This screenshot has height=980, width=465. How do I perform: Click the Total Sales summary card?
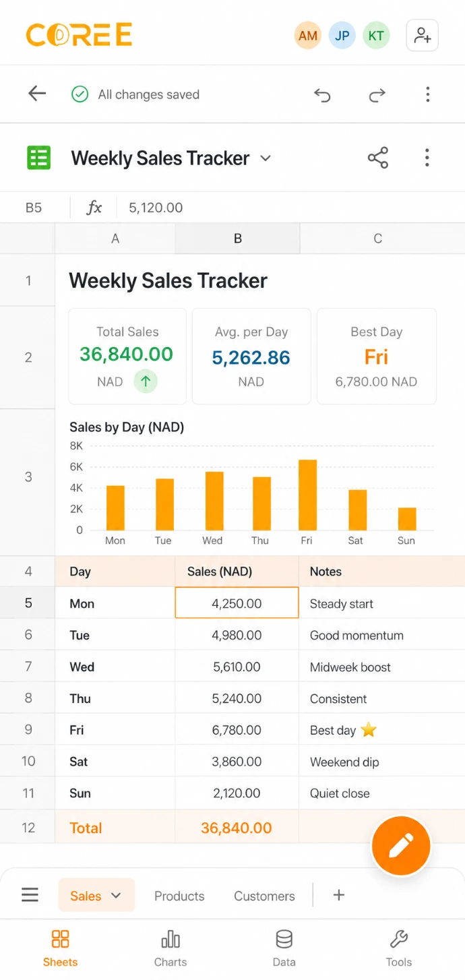pyautogui.click(x=127, y=356)
